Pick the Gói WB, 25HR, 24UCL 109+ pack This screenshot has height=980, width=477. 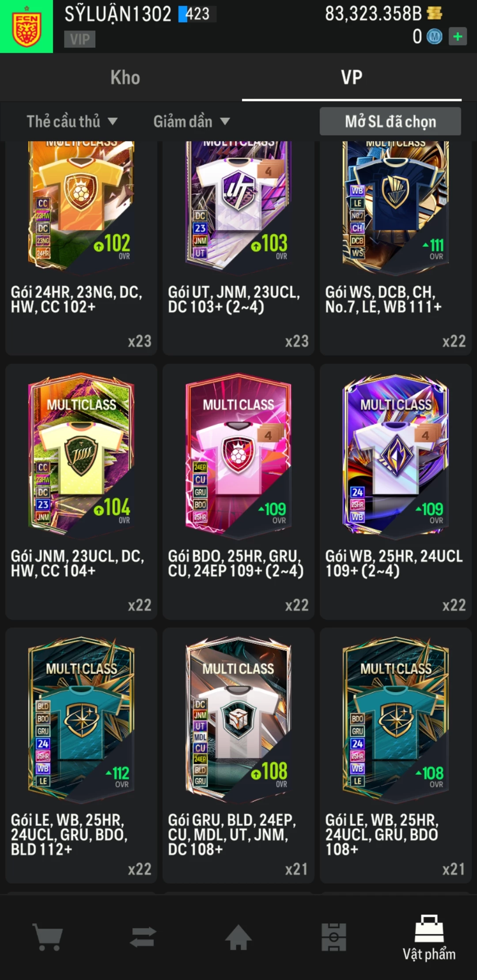tap(396, 492)
